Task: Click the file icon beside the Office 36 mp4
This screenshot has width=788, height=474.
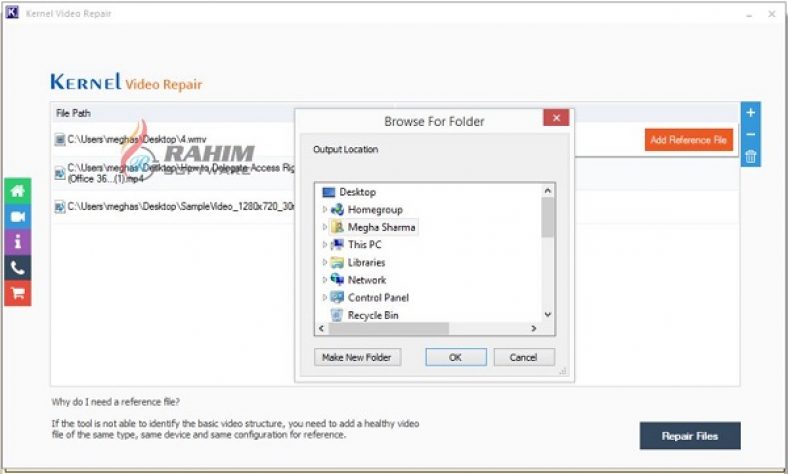Action: pyautogui.click(x=60, y=173)
